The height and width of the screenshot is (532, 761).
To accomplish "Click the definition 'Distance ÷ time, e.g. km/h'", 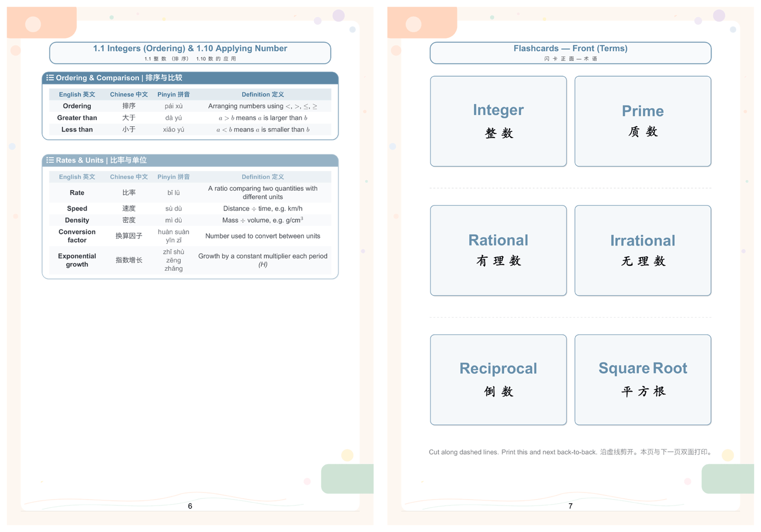I will pyautogui.click(x=263, y=208).
